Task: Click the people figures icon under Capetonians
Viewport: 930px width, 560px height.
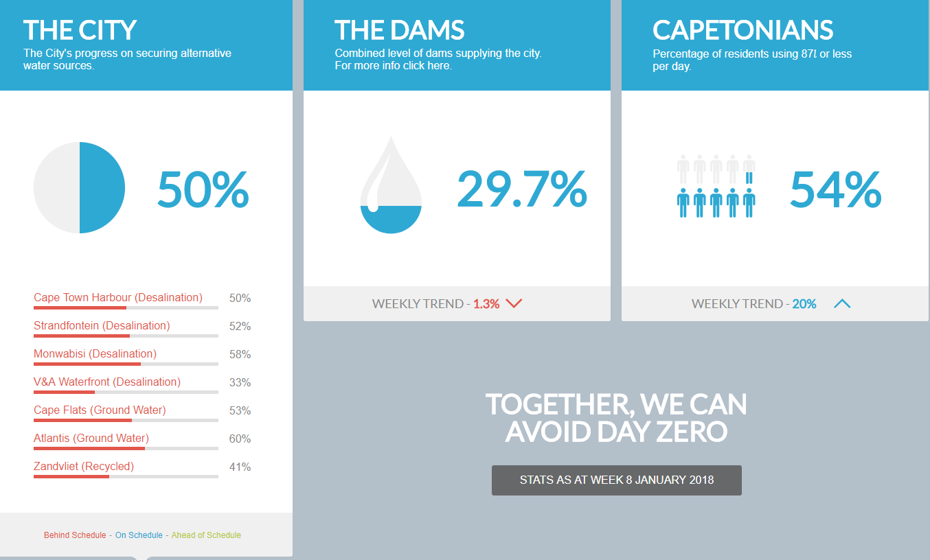Action: coord(716,186)
